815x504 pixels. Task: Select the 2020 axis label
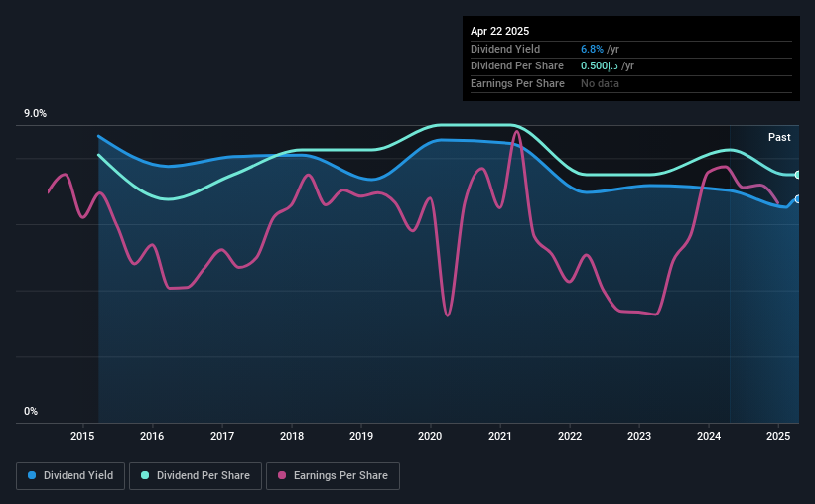pos(430,436)
